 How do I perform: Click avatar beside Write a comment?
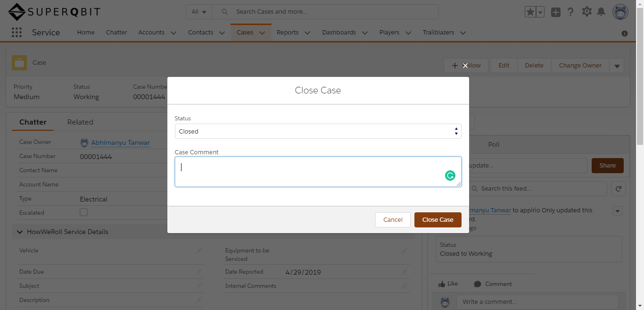click(445, 302)
